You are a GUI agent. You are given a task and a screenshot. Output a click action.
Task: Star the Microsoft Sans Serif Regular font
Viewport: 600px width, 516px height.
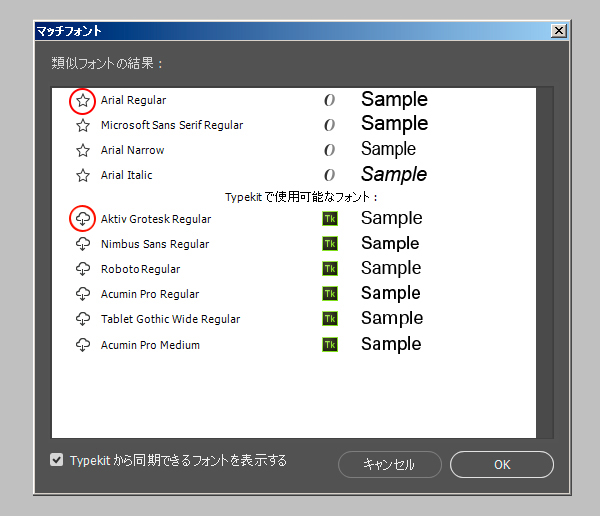[83, 126]
